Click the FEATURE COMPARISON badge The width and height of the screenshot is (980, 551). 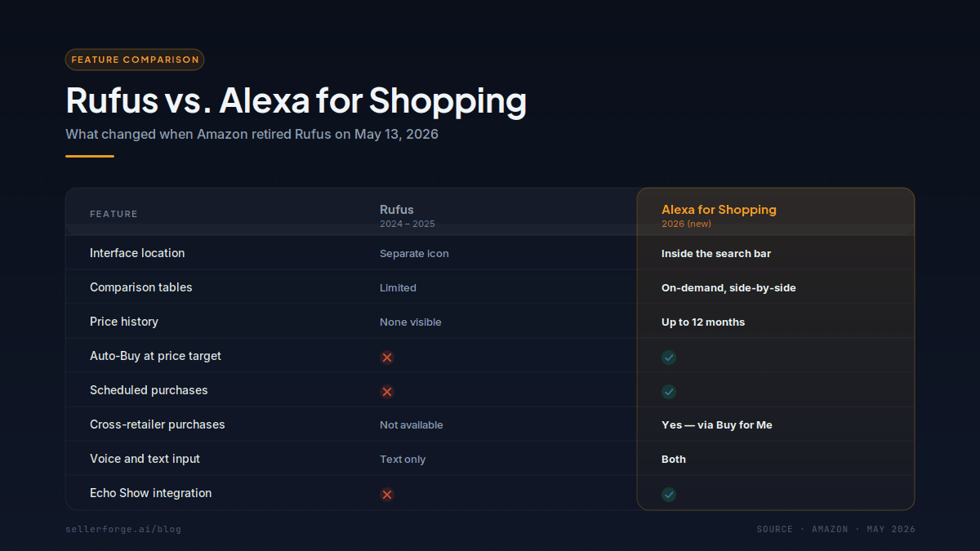pos(135,60)
